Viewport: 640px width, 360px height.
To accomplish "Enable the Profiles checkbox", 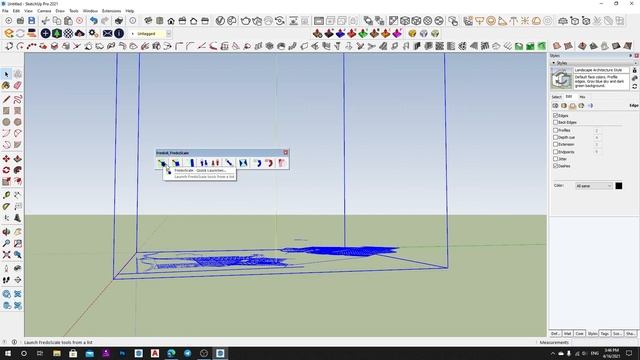I will (x=556, y=130).
